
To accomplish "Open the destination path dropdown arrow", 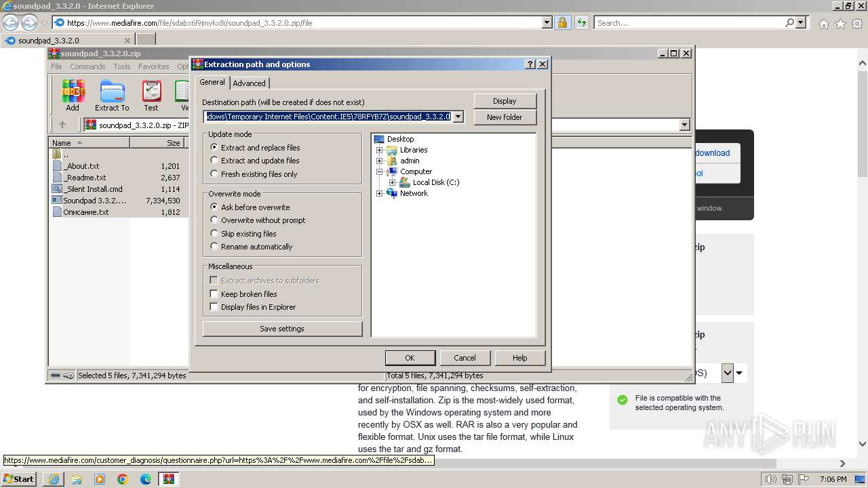I will (x=458, y=117).
